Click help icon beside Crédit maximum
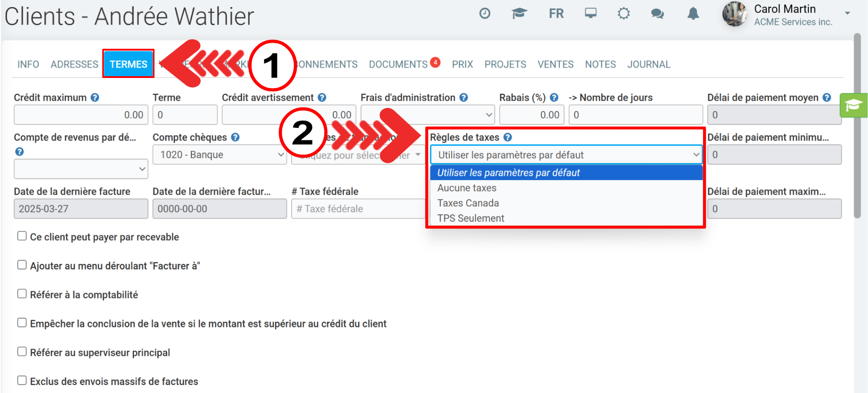The image size is (868, 393). (95, 98)
